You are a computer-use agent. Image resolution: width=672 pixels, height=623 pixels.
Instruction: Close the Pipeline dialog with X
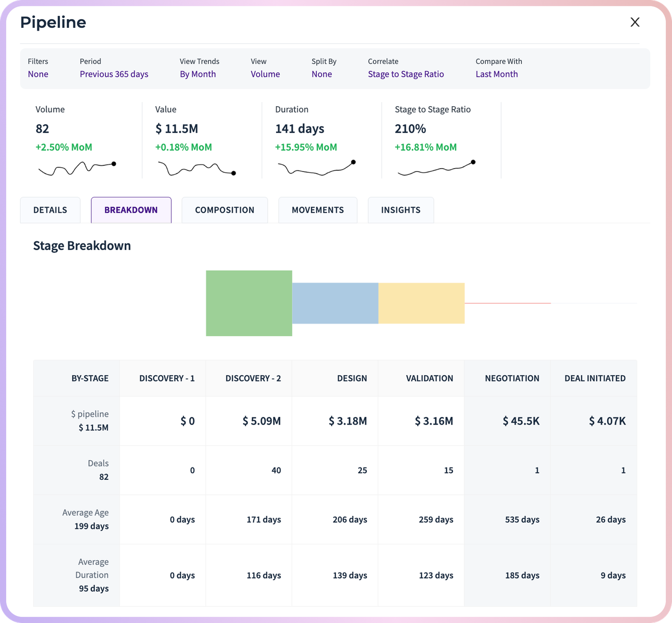point(635,22)
